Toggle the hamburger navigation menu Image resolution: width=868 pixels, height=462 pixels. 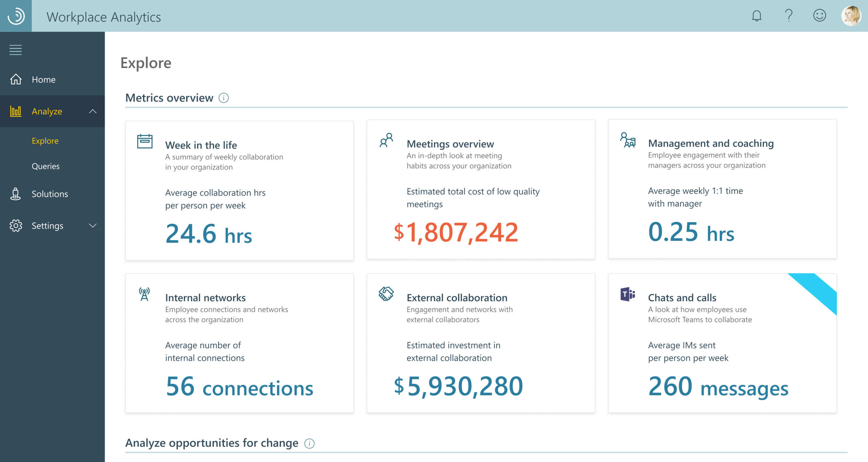coord(16,50)
